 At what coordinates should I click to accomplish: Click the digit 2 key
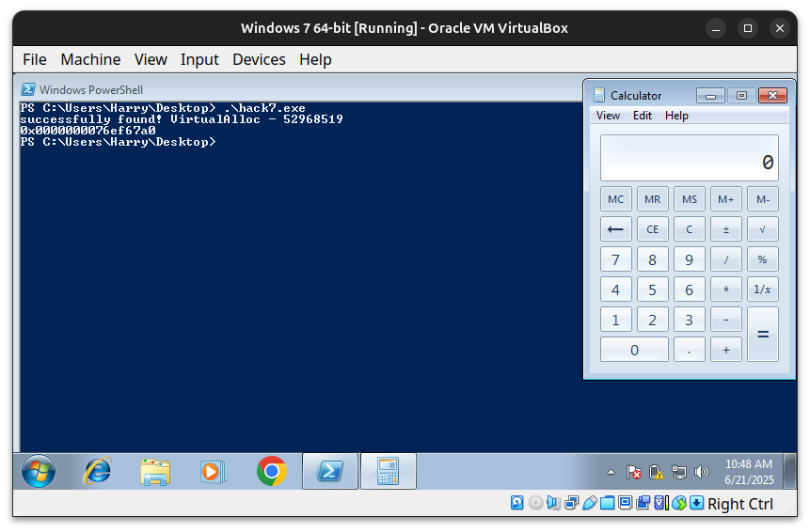pyautogui.click(x=653, y=320)
